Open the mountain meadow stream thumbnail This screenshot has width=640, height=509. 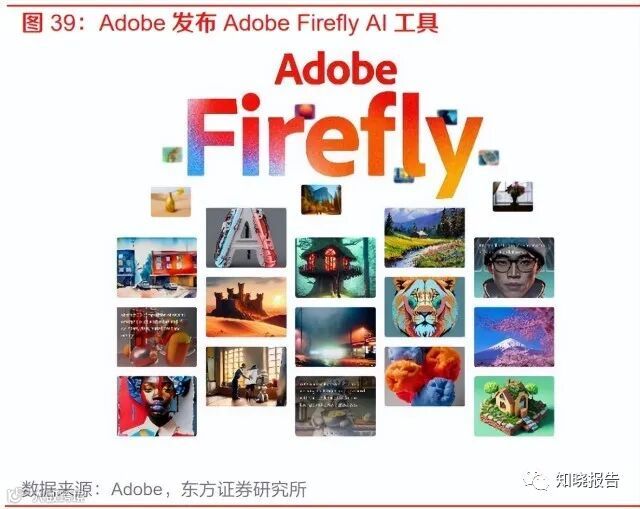coord(424,238)
